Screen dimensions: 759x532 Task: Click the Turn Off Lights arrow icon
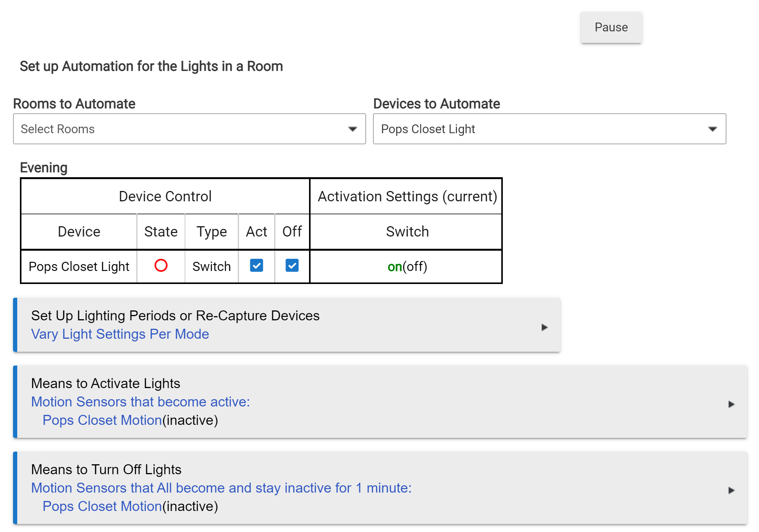[x=731, y=490]
